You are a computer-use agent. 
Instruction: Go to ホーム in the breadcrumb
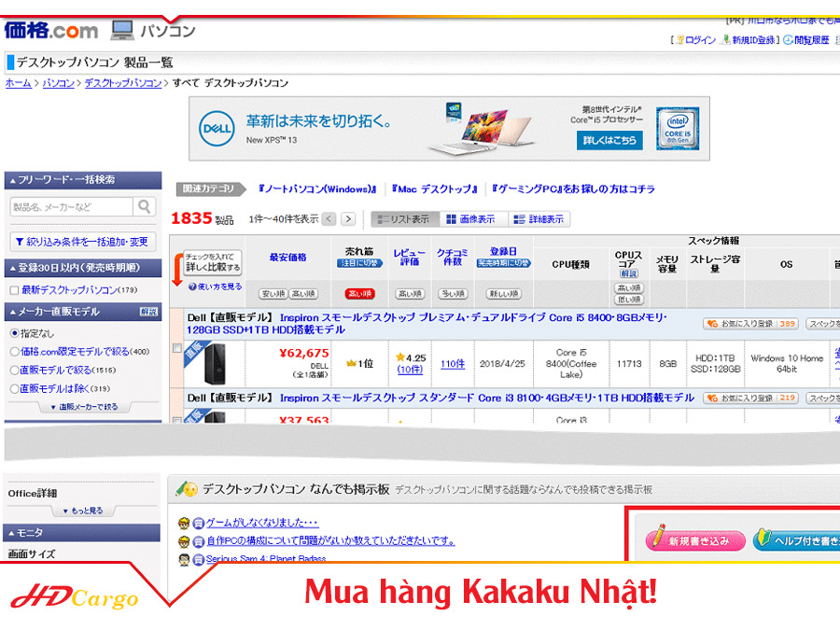pyautogui.click(x=19, y=83)
